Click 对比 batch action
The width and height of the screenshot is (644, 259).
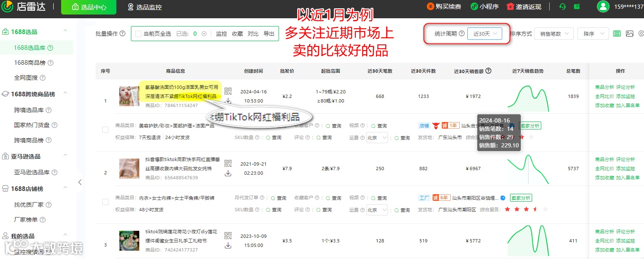pyautogui.click(x=253, y=34)
